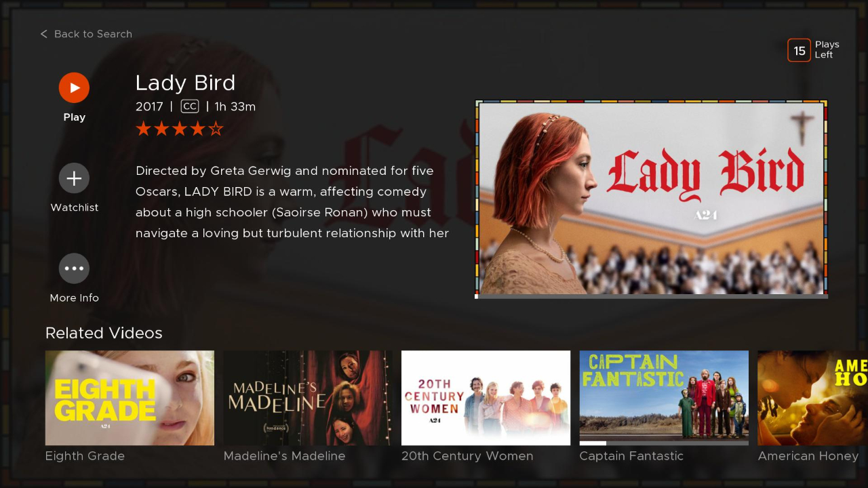
Task: Open the Madeline's Madeline thumbnail
Action: pos(308,398)
